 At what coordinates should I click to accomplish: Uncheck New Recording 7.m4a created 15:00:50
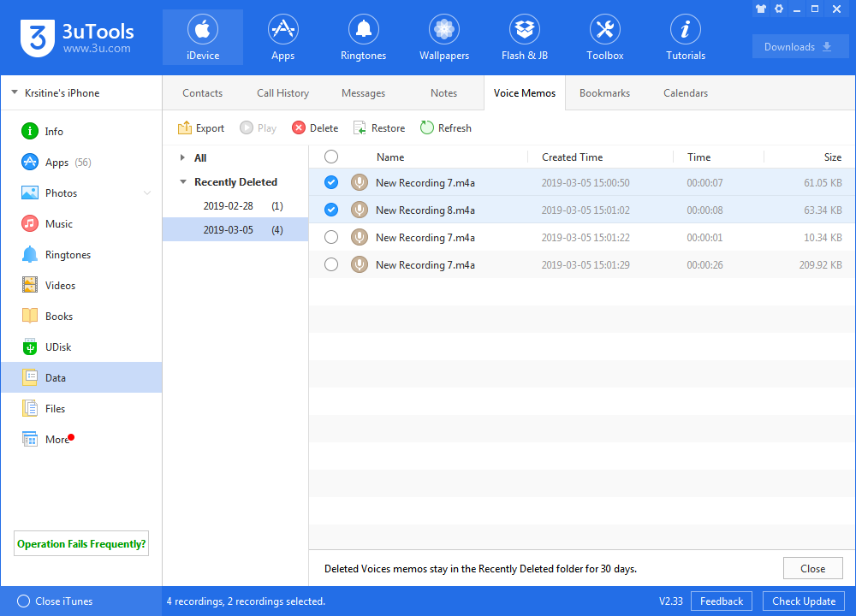tap(330, 182)
